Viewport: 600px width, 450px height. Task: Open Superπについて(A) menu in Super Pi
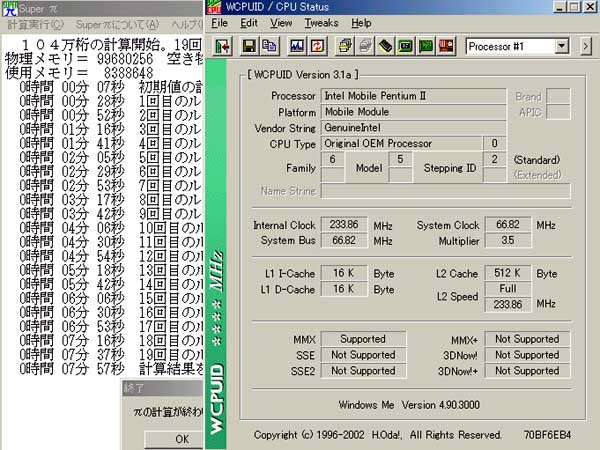(117, 24)
